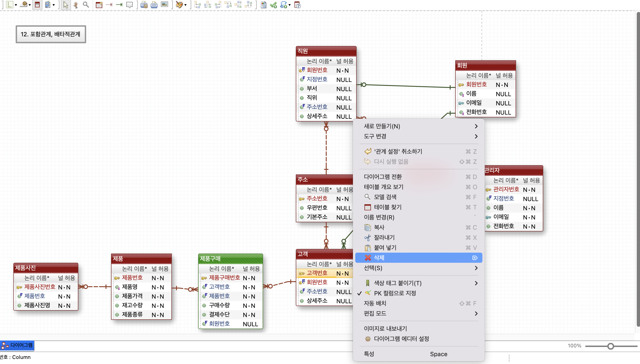Expand '선택(S)' submenu
640x364 pixels.
[419, 268]
